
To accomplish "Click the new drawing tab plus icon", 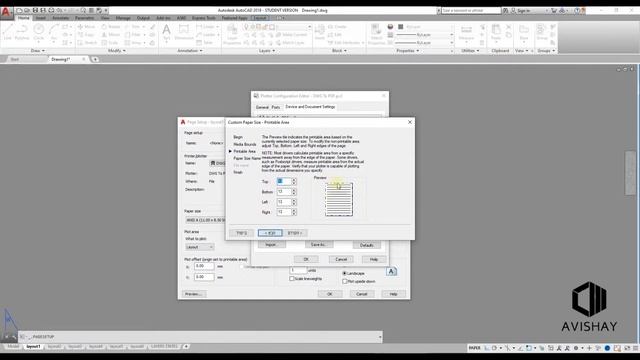I will pos(95,59).
